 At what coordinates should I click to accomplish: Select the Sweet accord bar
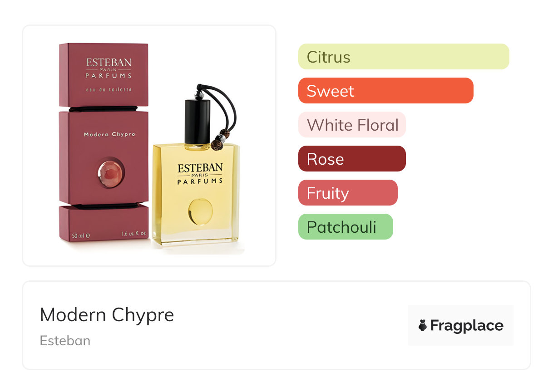tap(386, 91)
